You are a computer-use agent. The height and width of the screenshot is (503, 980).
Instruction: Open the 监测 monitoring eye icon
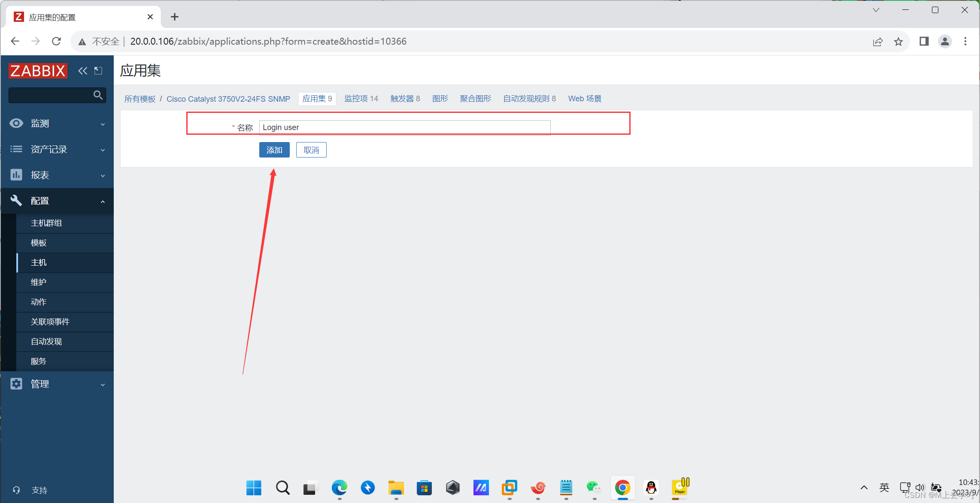point(16,124)
